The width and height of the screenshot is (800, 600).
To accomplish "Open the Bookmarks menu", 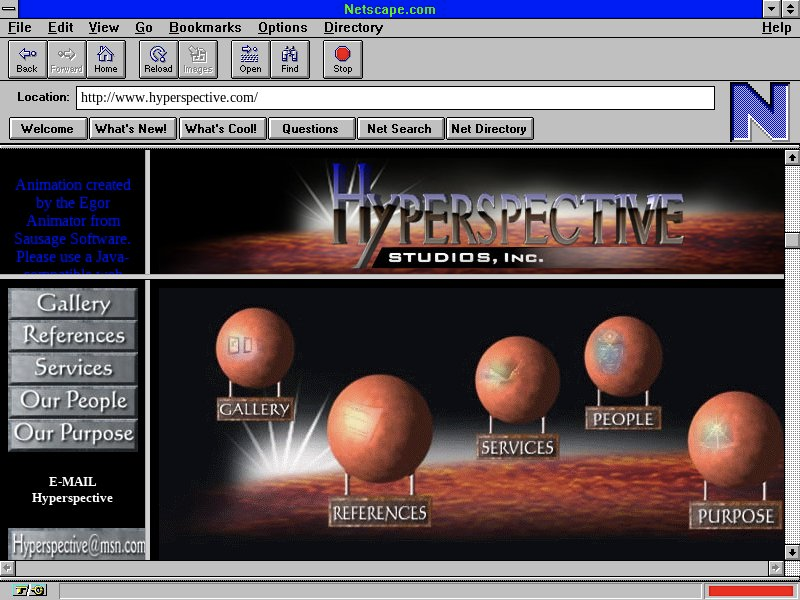I will (x=205, y=28).
